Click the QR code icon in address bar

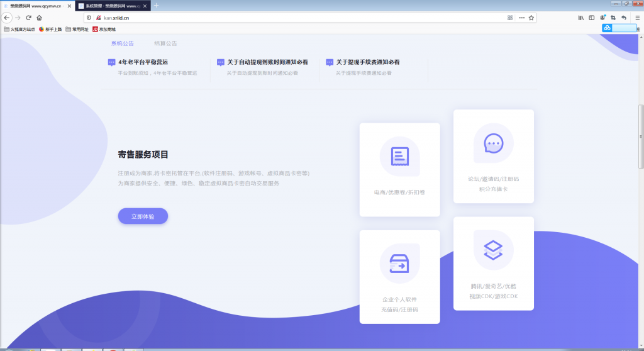510,18
